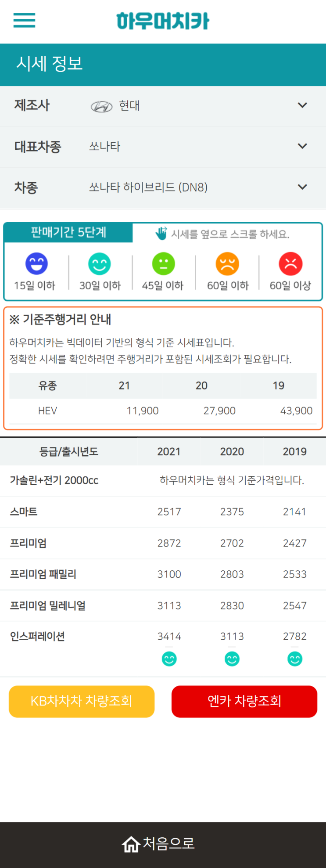Click the 2019 column header

294,451
